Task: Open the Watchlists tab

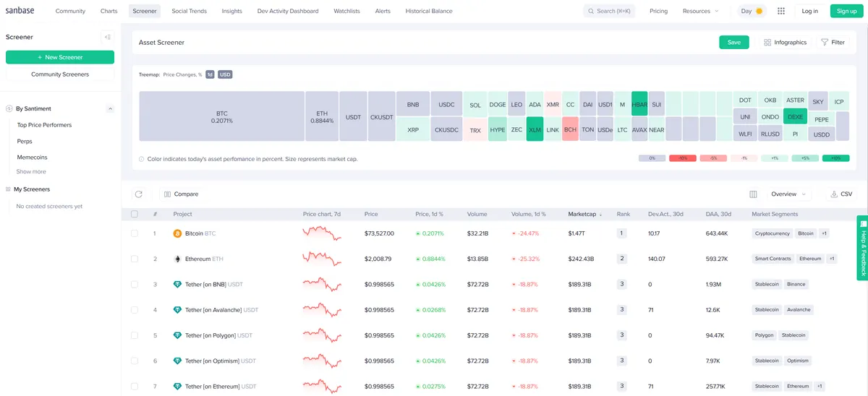Action: coord(347,11)
